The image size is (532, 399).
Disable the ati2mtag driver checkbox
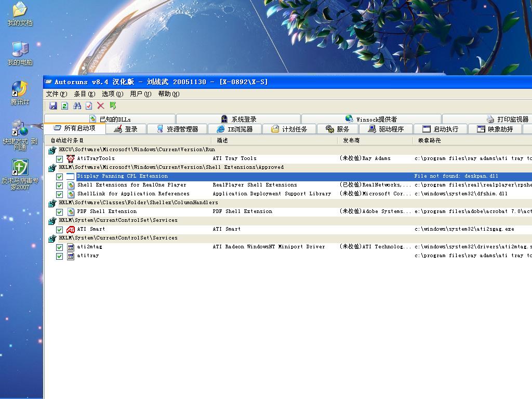(60, 247)
